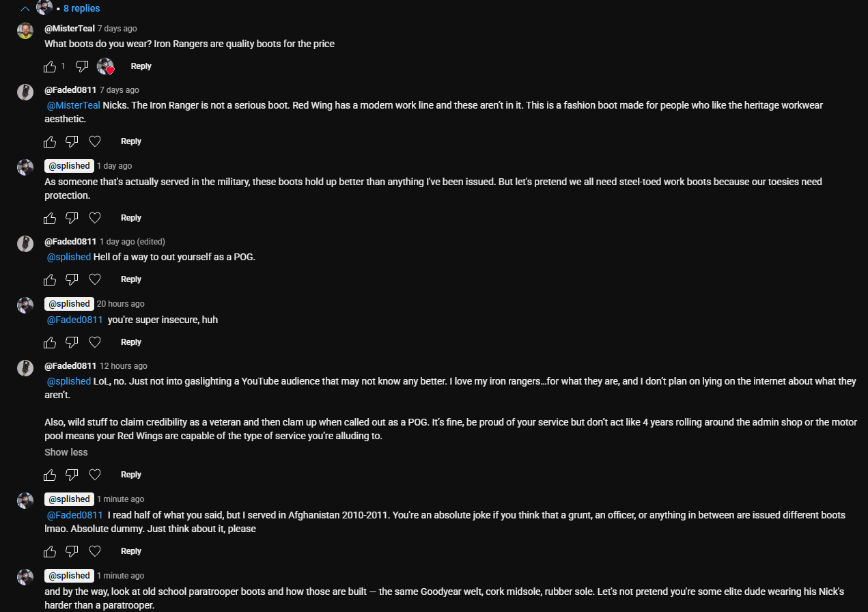Collapse the 8 replies thread
This screenshot has width=868, height=612.
(x=25, y=9)
